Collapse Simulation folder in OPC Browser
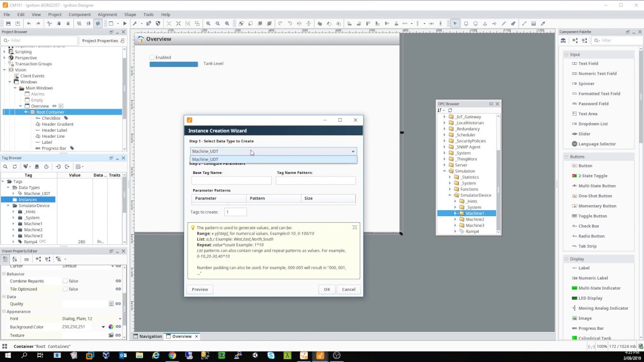This screenshot has width=644, height=362. click(444, 171)
